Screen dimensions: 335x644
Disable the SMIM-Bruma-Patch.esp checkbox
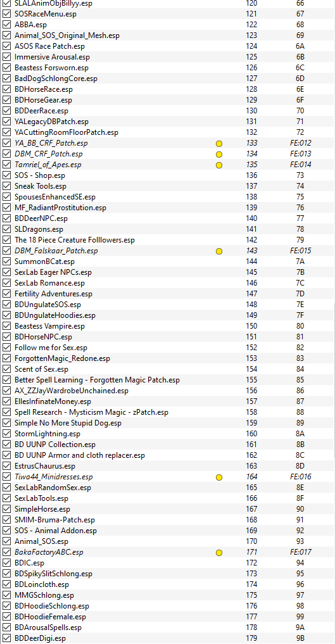(x=6, y=519)
